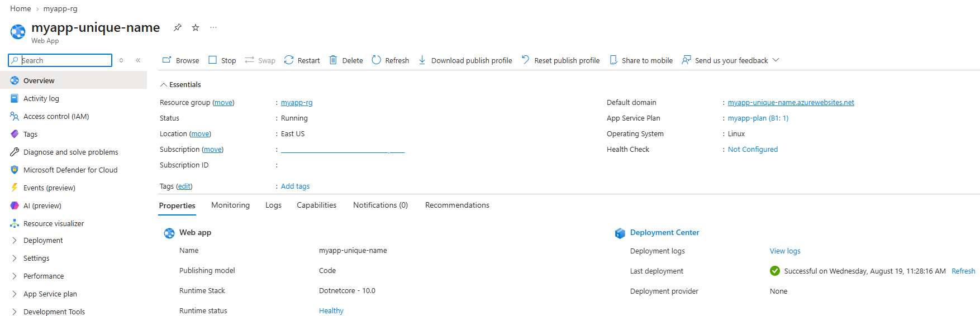Click move link beside Resource group
Screen dimensions: 980x316
click(x=223, y=102)
